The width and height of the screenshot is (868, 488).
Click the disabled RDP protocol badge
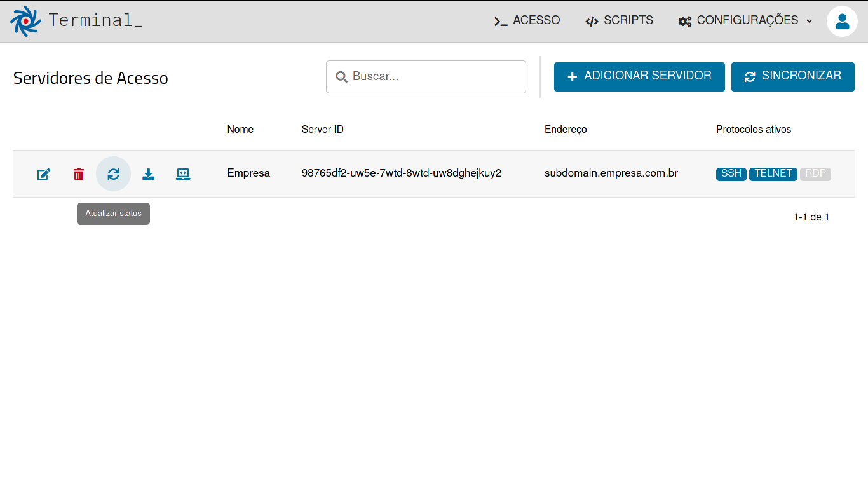point(816,173)
